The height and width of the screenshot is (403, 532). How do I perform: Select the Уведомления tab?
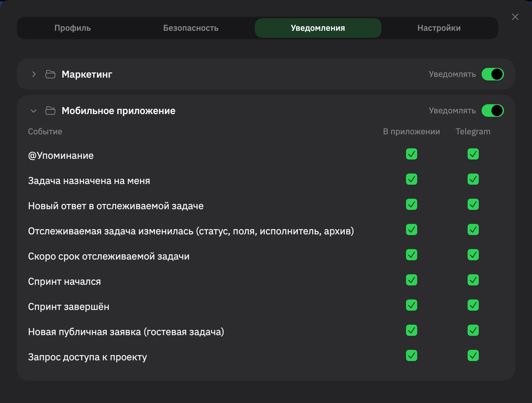tap(318, 28)
